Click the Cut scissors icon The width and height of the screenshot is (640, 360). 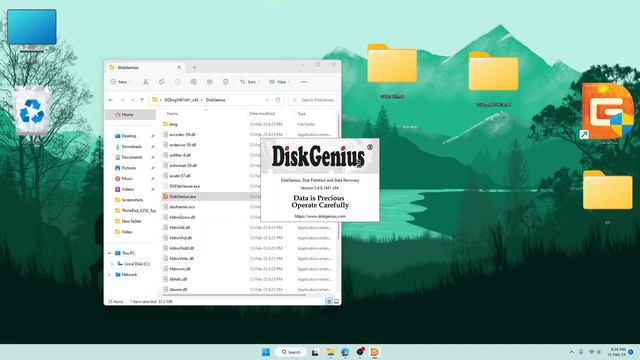point(145,82)
